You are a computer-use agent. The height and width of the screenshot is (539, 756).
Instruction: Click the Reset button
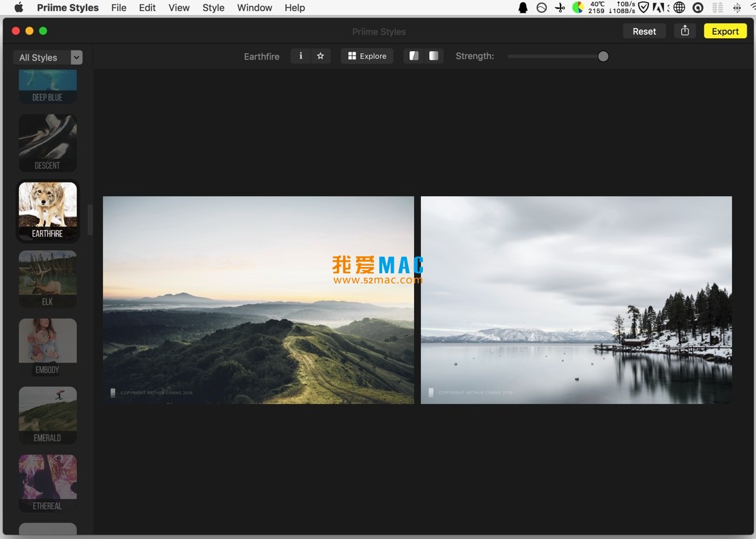644,31
